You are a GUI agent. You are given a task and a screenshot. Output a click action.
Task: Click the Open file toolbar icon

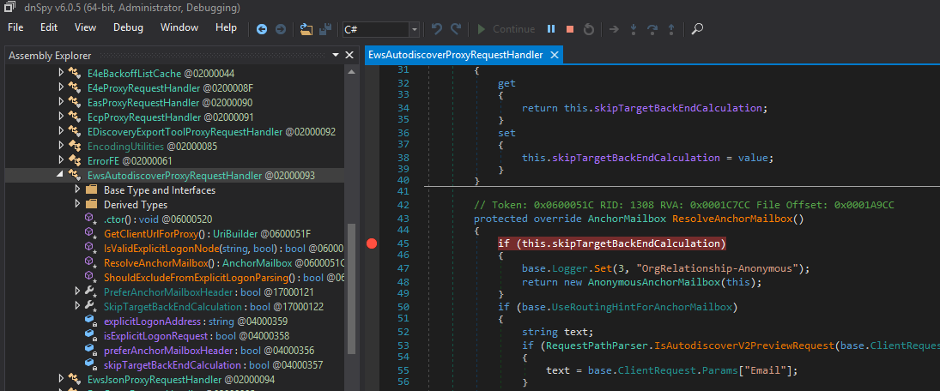point(307,29)
